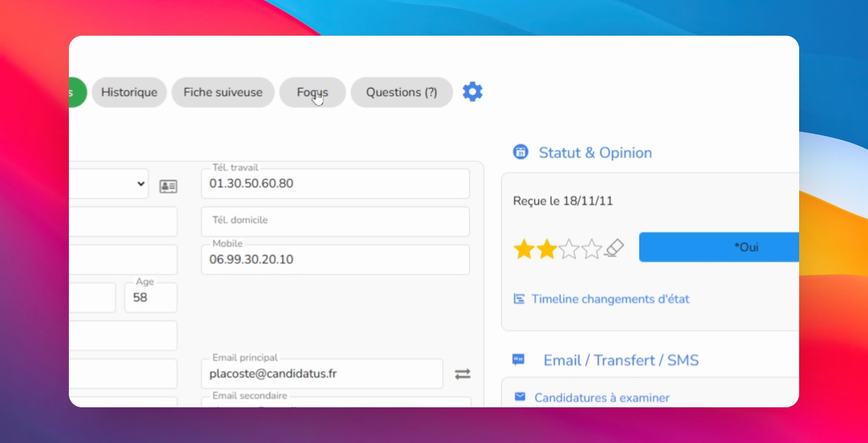Set the rating to one star

point(524,249)
